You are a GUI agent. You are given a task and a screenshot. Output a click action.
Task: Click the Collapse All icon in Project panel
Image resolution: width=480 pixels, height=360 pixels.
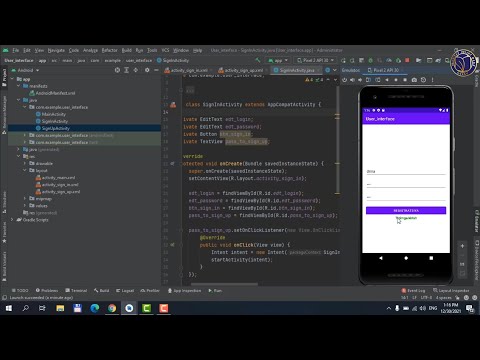click(x=136, y=70)
